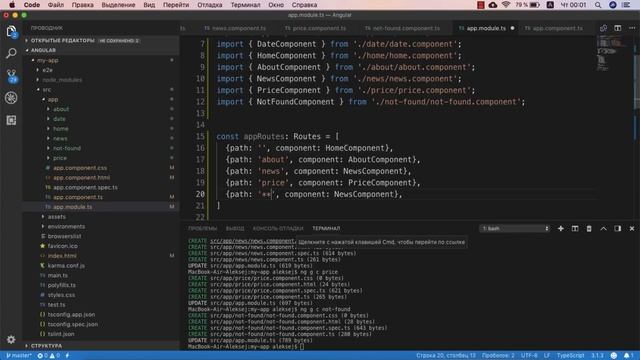
Task: Open the Manage gear at bottom left
Action: click(11, 339)
